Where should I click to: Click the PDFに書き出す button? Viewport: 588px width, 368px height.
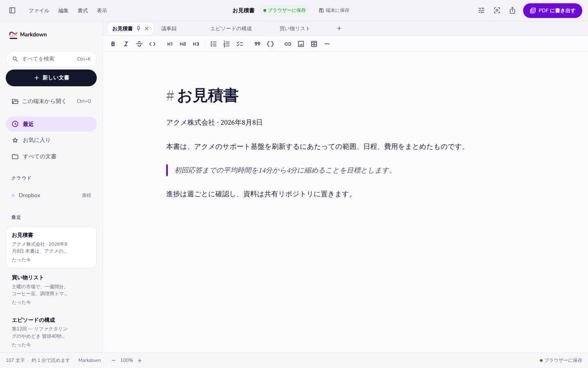pyautogui.click(x=552, y=11)
